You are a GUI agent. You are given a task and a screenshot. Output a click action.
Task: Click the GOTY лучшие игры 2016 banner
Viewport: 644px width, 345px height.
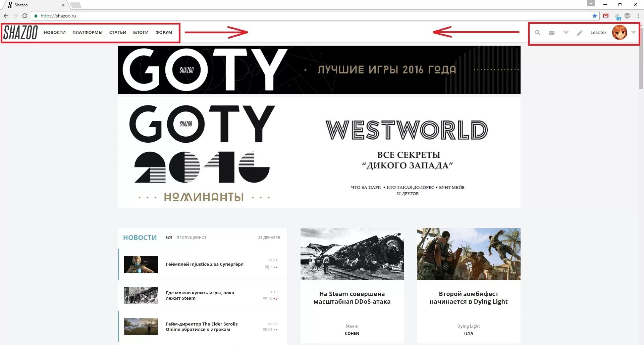(x=319, y=70)
